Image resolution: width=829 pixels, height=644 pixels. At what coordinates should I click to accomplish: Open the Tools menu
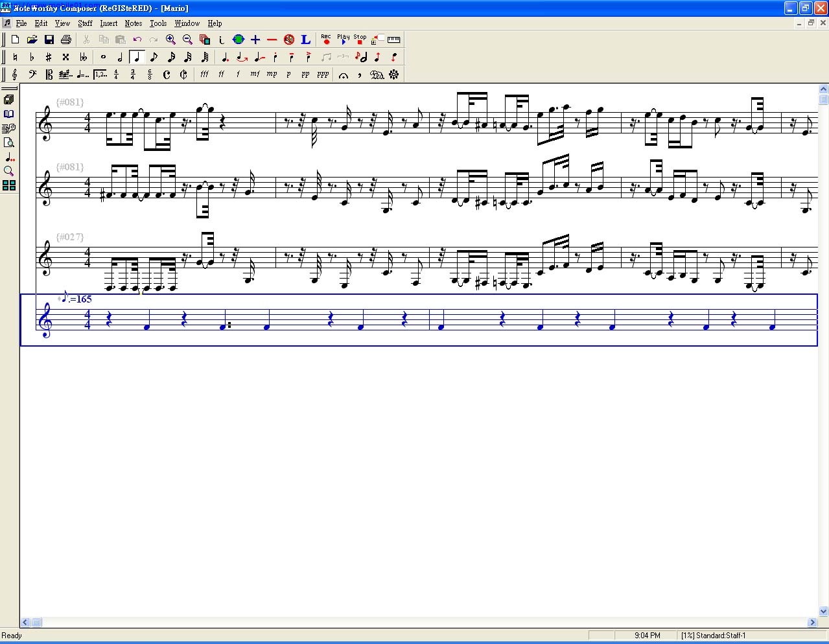point(158,23)
